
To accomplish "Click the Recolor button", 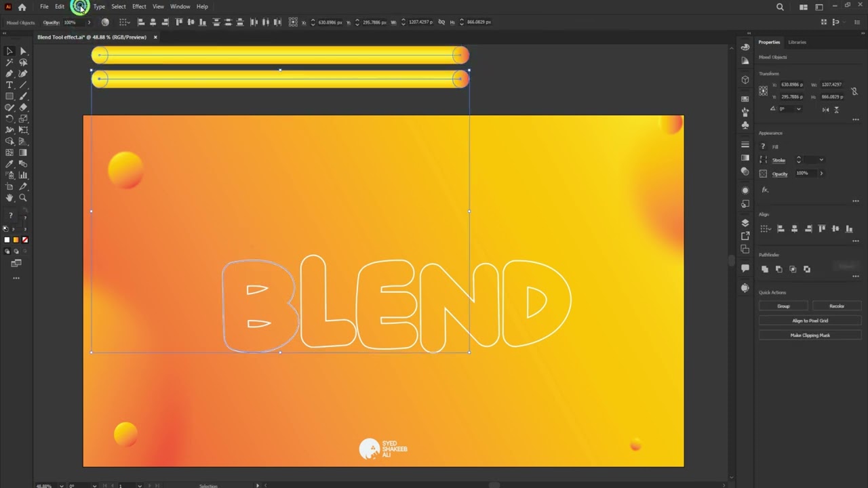I will tap(837, 306).
